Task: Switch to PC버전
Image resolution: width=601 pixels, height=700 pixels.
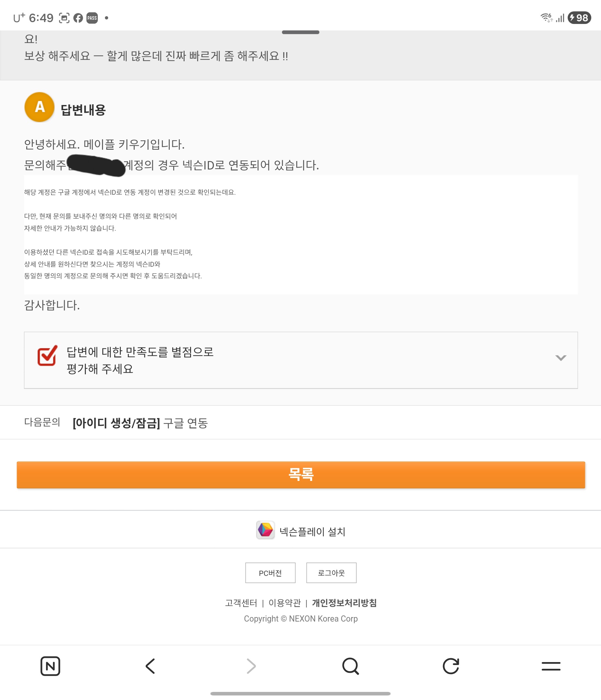Action: pos(270,573)
